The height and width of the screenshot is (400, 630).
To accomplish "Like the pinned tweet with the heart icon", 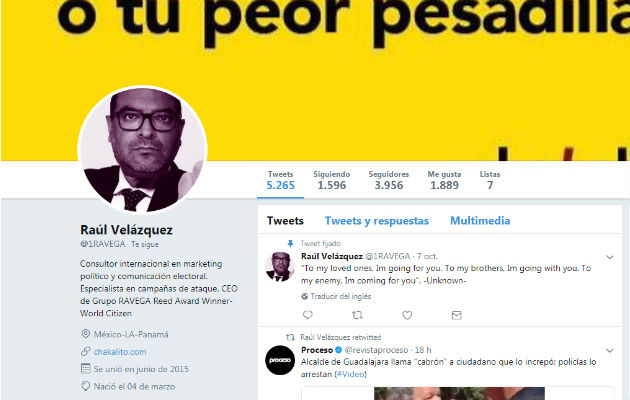I will [407, 315].
